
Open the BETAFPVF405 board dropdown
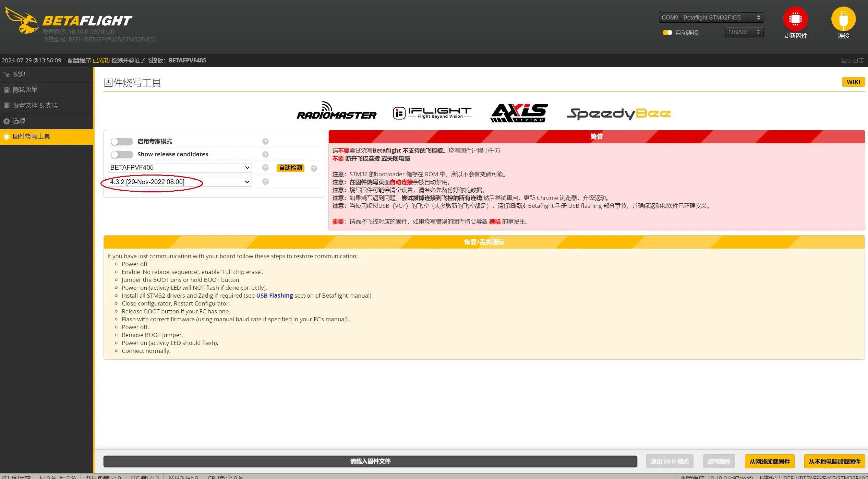[180, 168]
